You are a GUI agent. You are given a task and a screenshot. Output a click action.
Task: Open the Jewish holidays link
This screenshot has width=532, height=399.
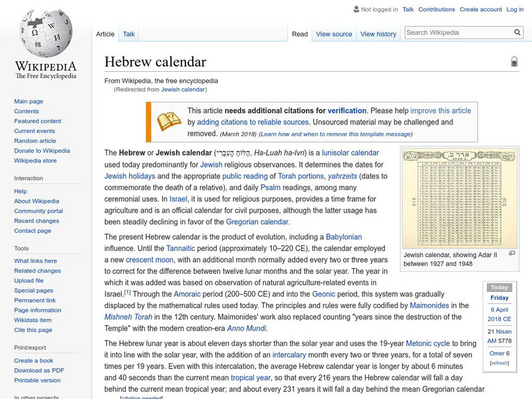[x=130, y=176]
